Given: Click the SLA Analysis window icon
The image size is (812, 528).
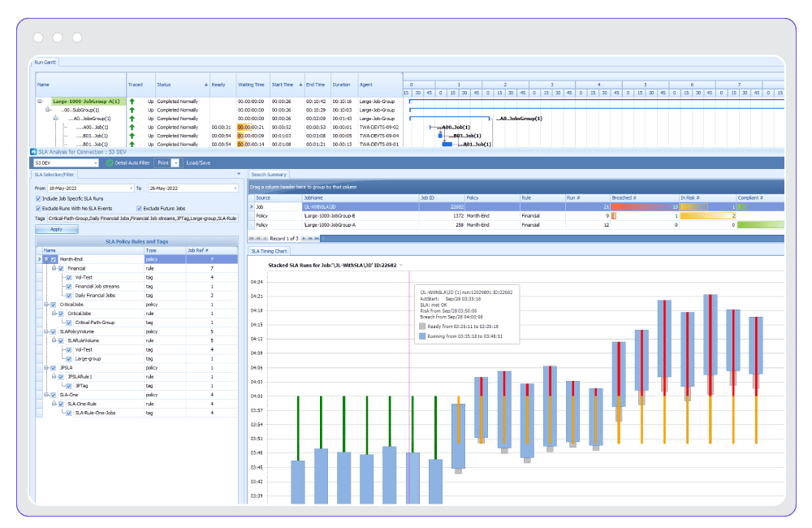Looking at the screenshot, I should tap(33, 152).
